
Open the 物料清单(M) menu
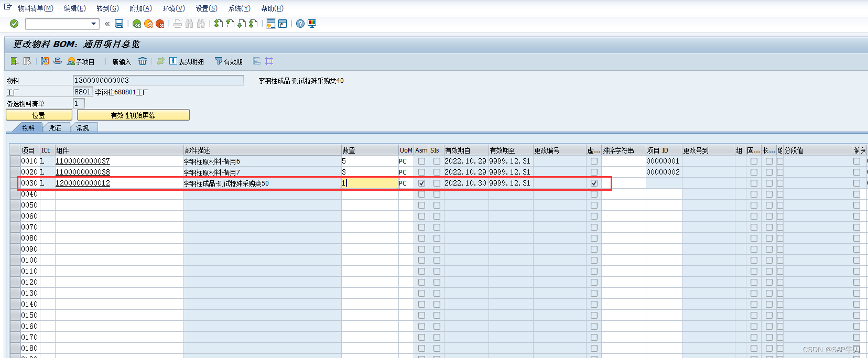[36, 8]
